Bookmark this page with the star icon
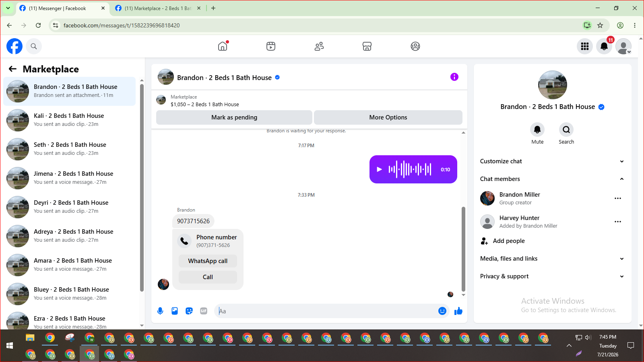The image size is (644, 362). (x=600, y=25)
